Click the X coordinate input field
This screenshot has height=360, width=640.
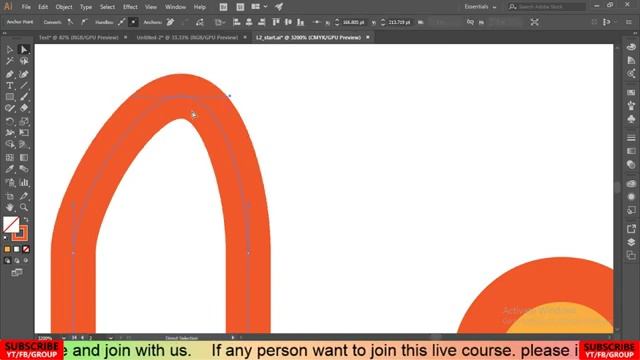pyautogui.click(x=353, y=22)
